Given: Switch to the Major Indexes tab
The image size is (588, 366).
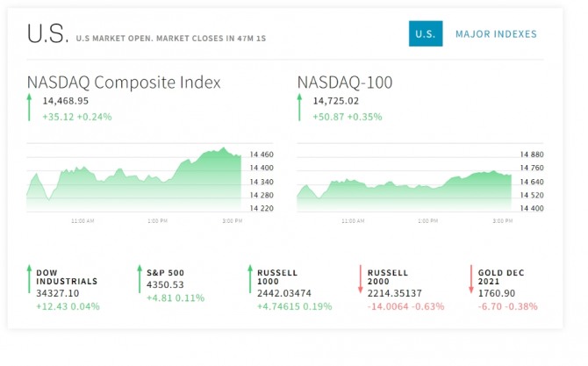Looking at the screenshot, I should click(x=496, y=34).
